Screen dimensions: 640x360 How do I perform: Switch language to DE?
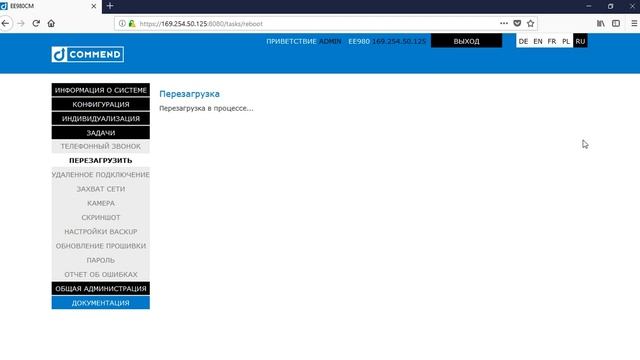523,41
